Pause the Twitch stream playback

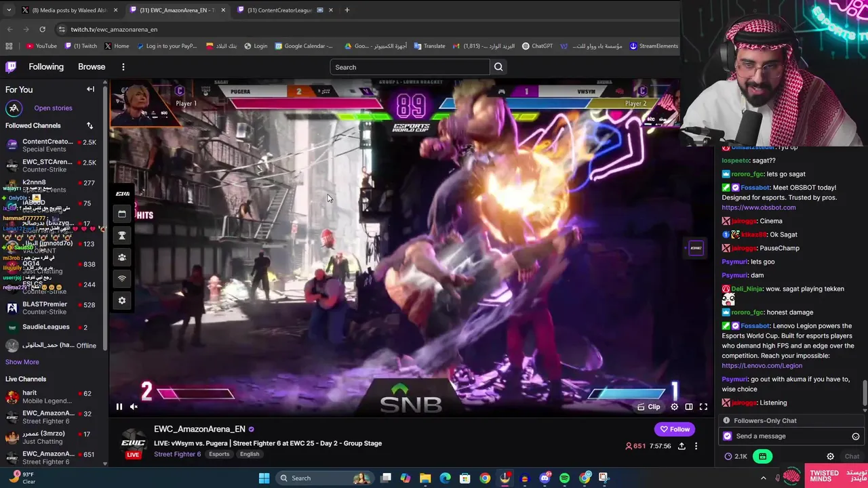[119, 407]
